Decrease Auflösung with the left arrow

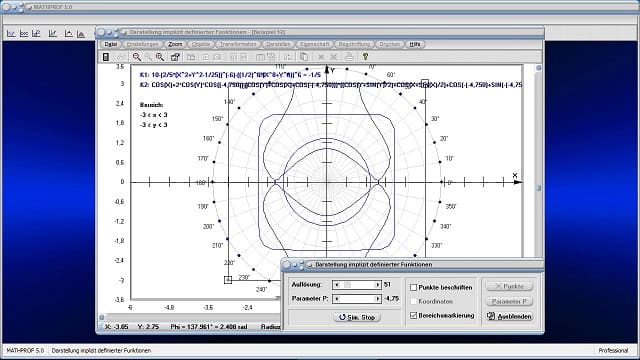[336, 284]
